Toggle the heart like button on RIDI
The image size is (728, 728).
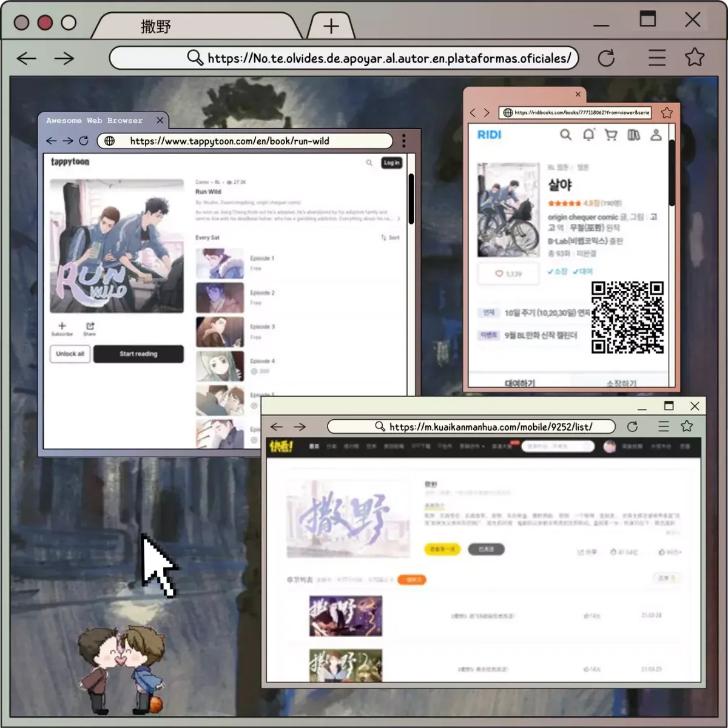click(508, 274)
